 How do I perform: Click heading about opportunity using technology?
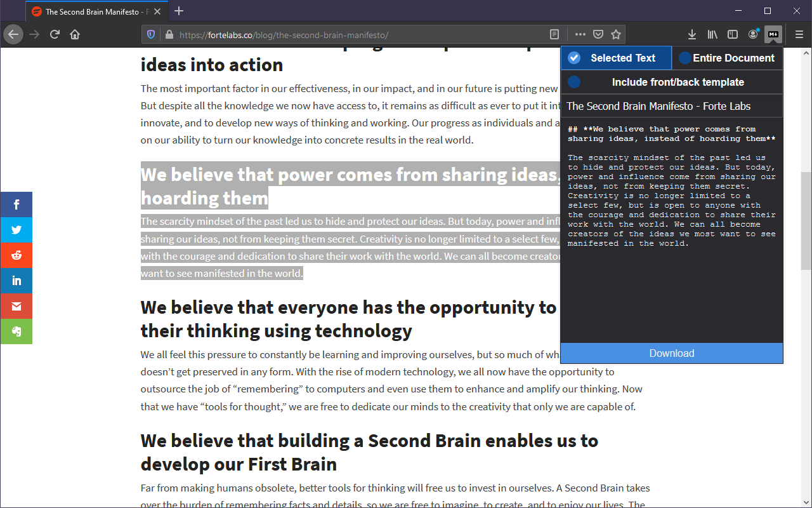tap(349, 319)
